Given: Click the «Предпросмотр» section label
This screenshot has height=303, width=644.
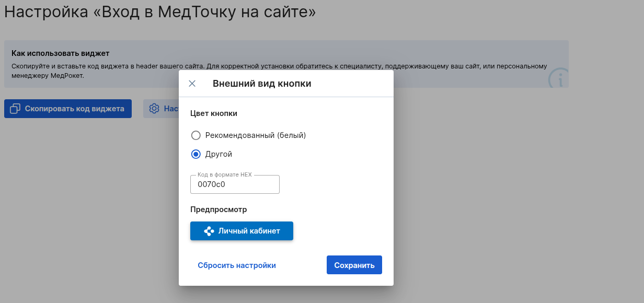Looking at the screenshot, I should click(218, 209).
